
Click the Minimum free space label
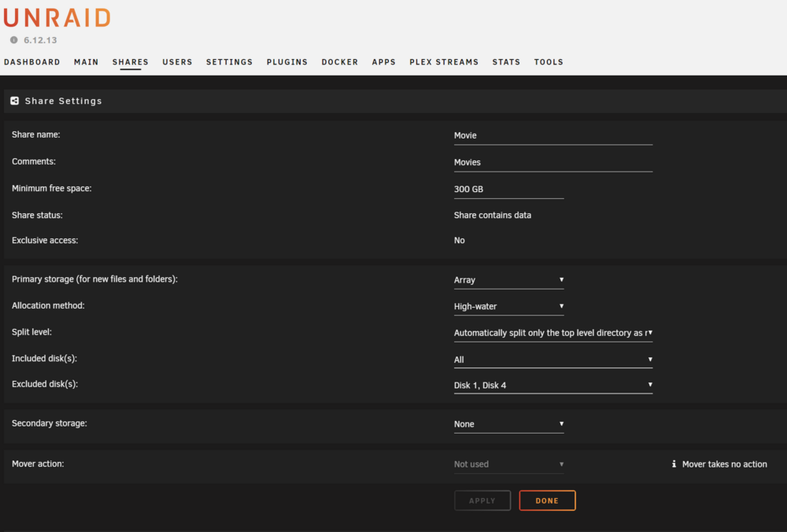point(52,189)
